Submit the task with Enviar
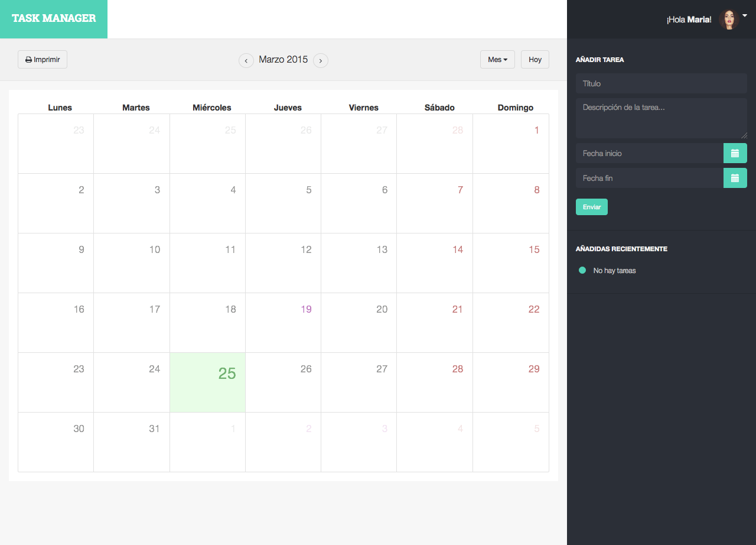This screenshot has width=756, height=545. pyautogui.click(x=592, y=207)
